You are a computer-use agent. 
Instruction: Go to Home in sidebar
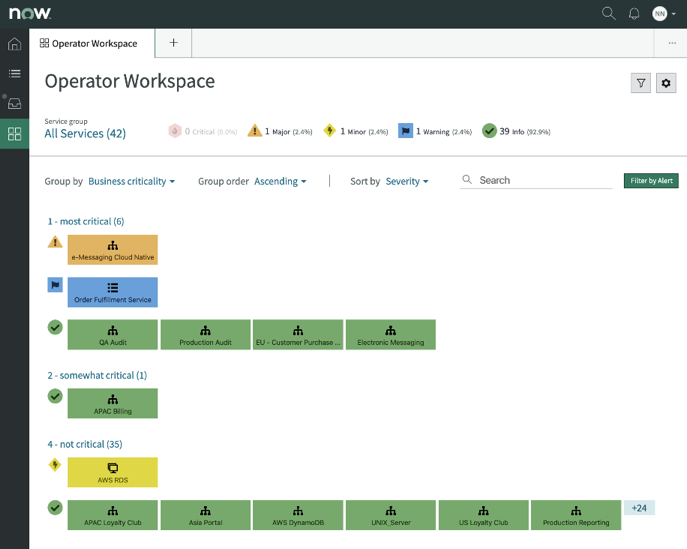14,44
